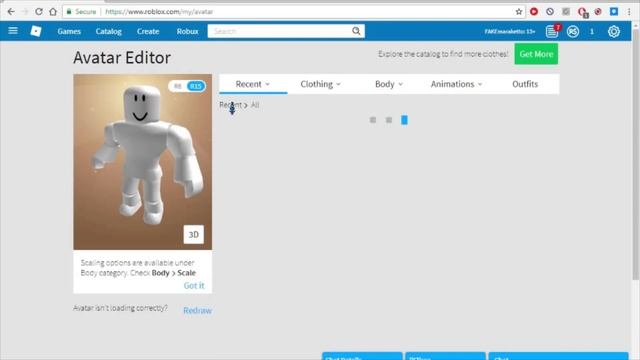The image size is (640, 360).
Task: Click the browser address bar URL
Action: tap(159, 12)
